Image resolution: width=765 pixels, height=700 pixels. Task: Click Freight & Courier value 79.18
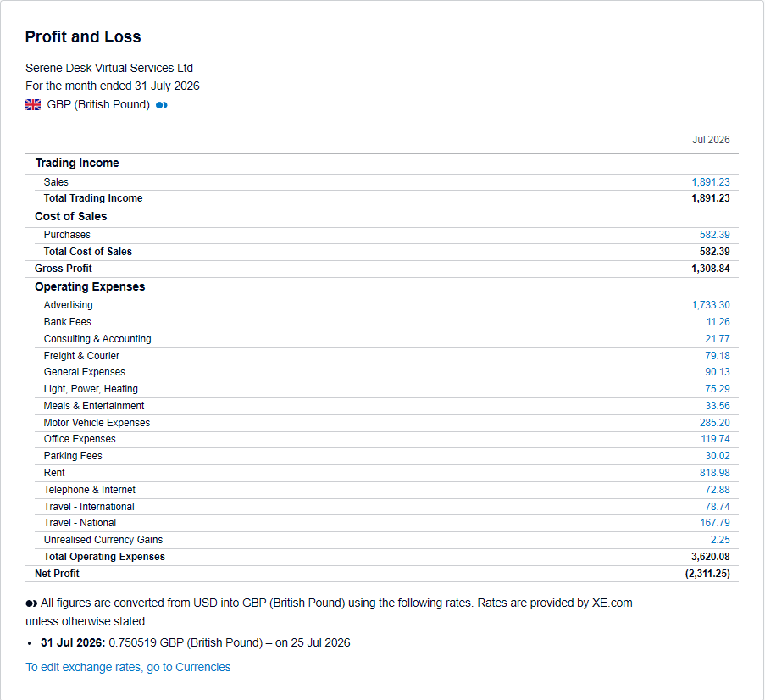coord(718,356)
